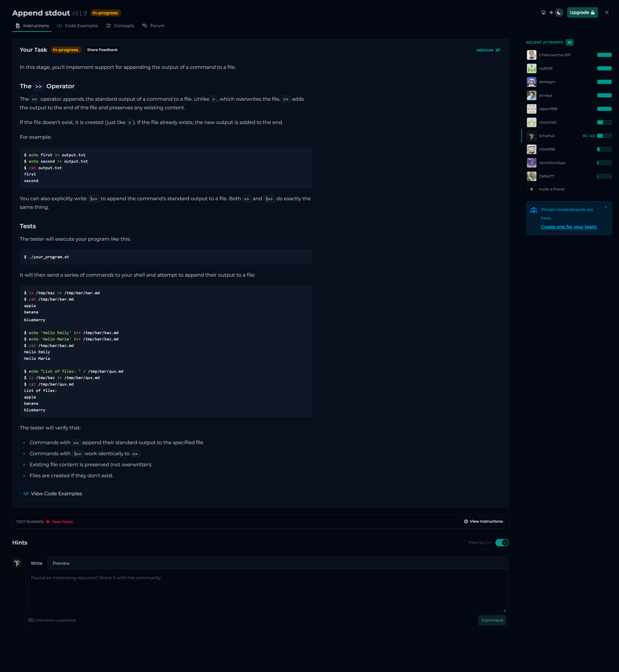This screenshot has height=672, width=619.
Task: Click the Markdown supported icon
Action: pos(31,620)
